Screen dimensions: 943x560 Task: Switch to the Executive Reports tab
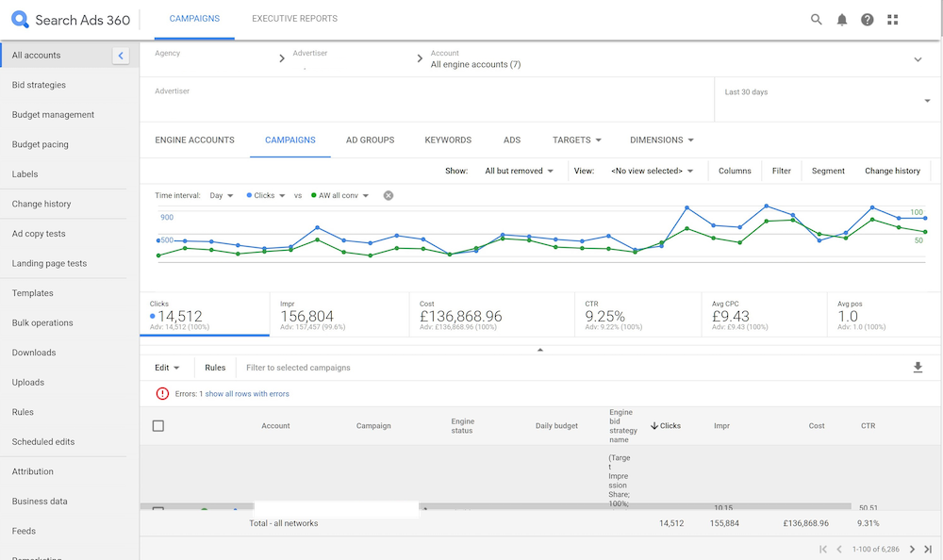click(x=294, y=19)
